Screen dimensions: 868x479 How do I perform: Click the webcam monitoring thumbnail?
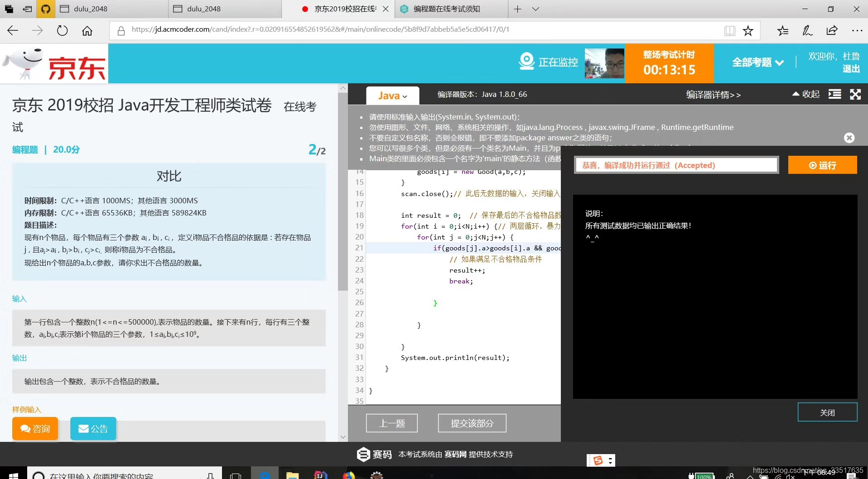pos(604,63)
